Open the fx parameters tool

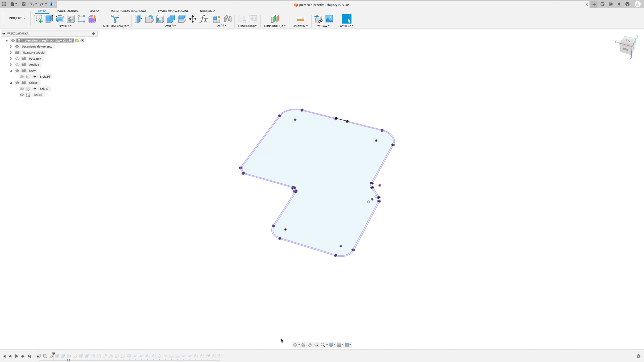pos(204,19)
